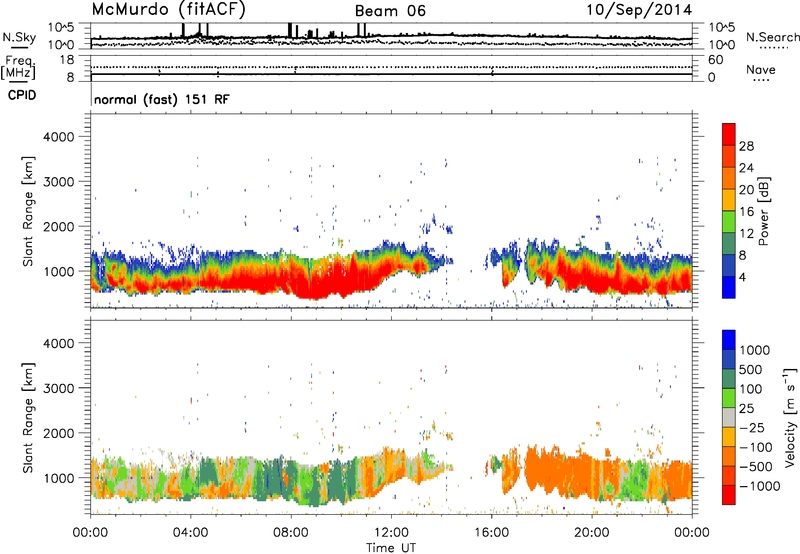Click the 16 tick on power colorbar

(746, 212)
